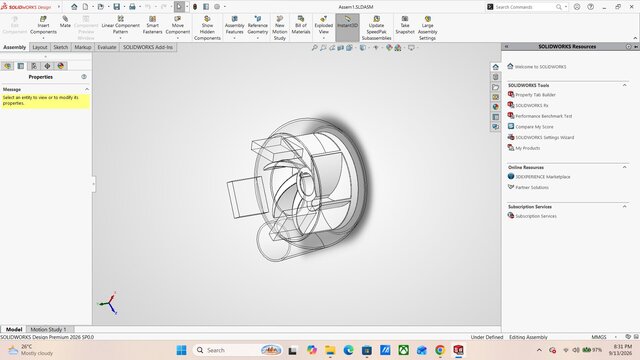Click ConfigurationManager tab icon
This screenshot has width=640, height=360.
pos(34,66)
